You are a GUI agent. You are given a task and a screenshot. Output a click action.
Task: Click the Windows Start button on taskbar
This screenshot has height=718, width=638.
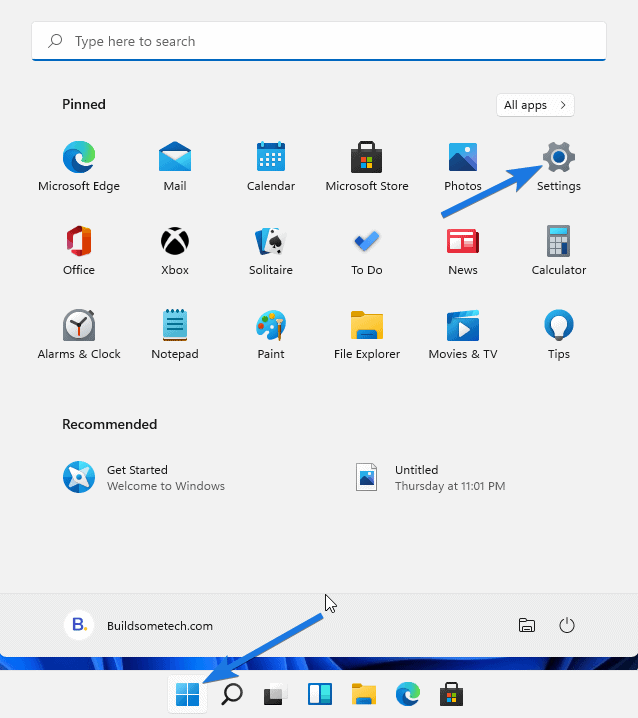(187, 694)
